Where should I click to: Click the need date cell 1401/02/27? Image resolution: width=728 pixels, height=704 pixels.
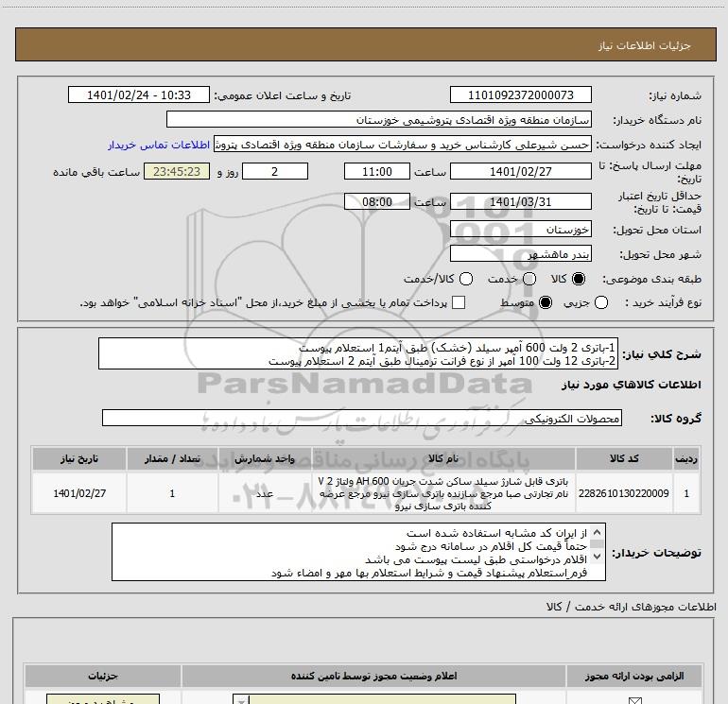click(x=78, y=493)
